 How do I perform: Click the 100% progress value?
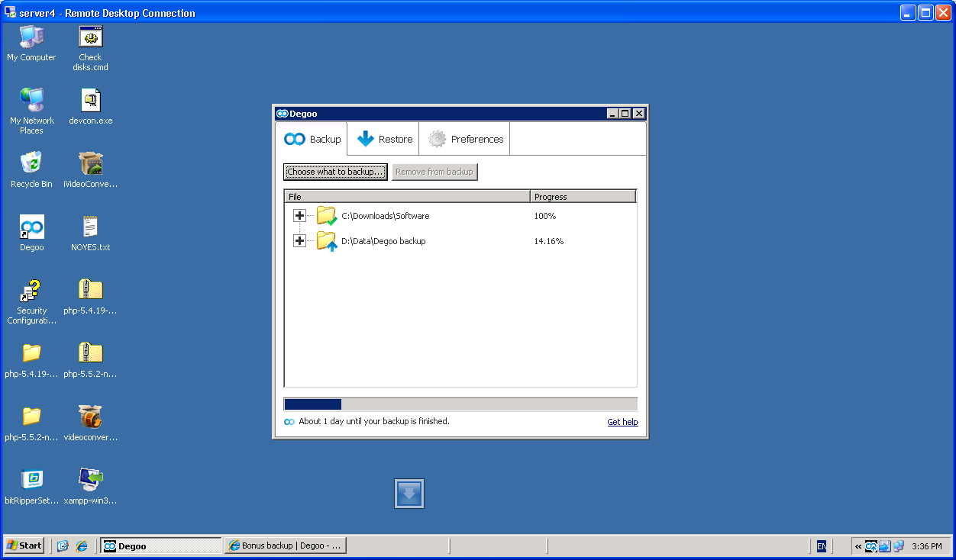[x=545, y=216]
